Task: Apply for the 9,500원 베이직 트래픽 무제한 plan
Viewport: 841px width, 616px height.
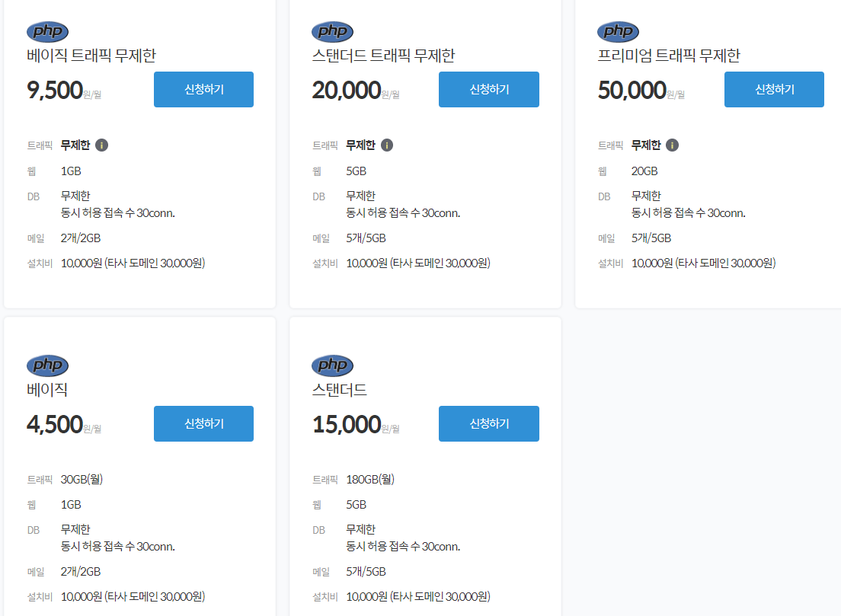Action: (x=203, y=89)
